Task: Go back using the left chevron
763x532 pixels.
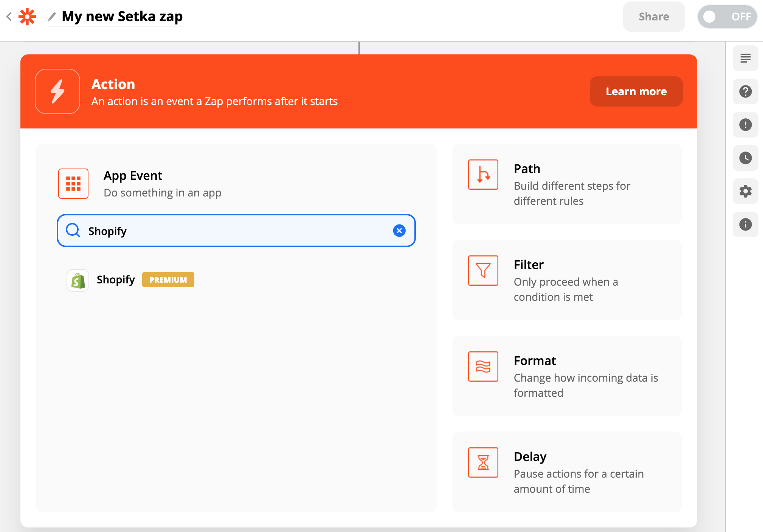Action: point(9,17)
